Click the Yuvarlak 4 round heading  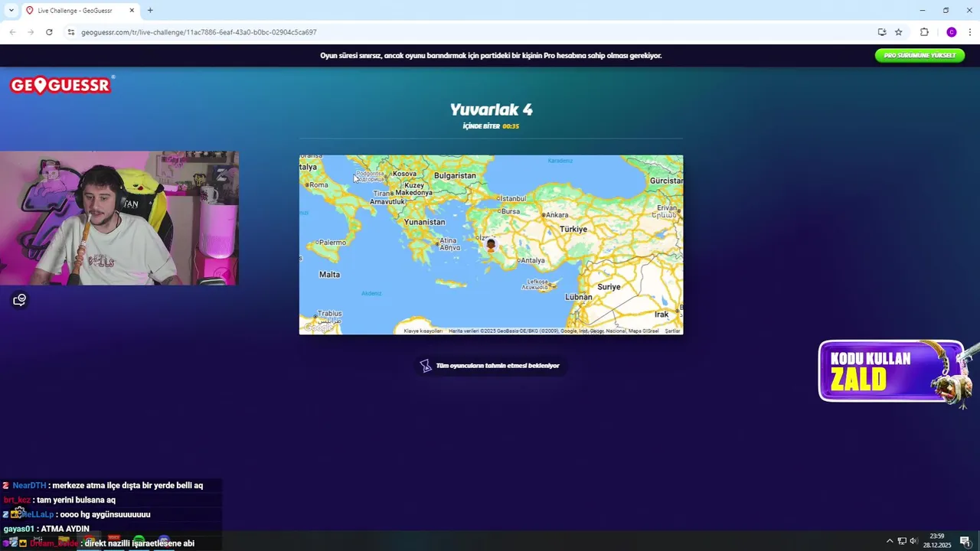coord(491,109)
